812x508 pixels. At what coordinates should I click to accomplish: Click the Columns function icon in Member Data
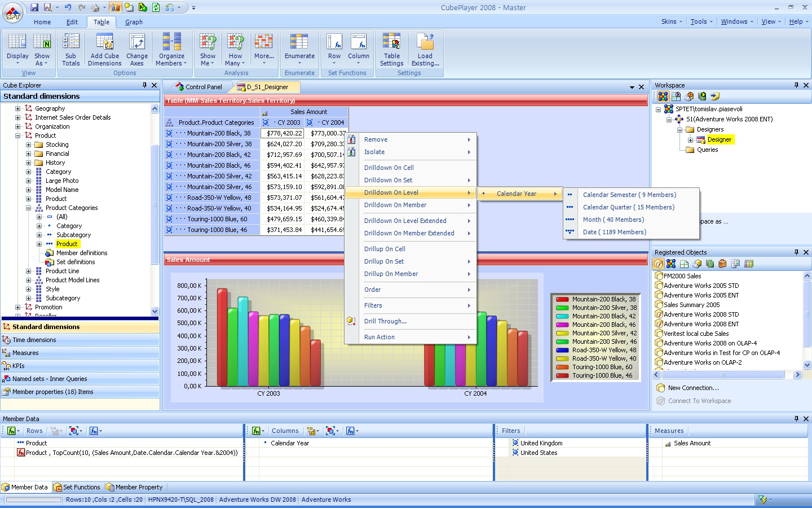click(x=256, y=431)
